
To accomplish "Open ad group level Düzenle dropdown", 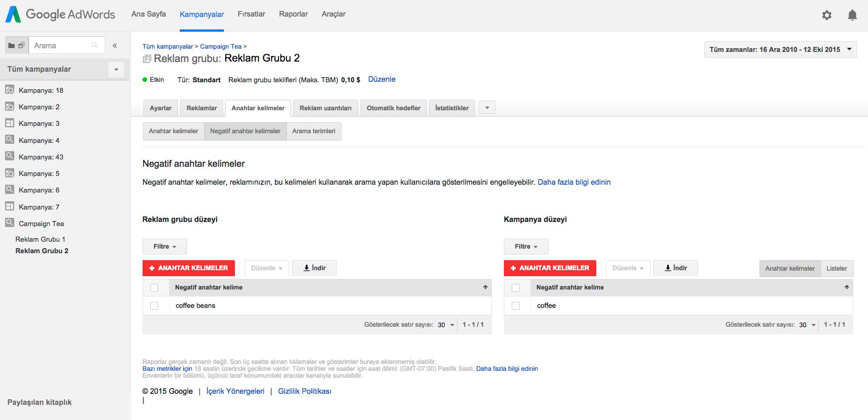I will (x=267, y=268).
